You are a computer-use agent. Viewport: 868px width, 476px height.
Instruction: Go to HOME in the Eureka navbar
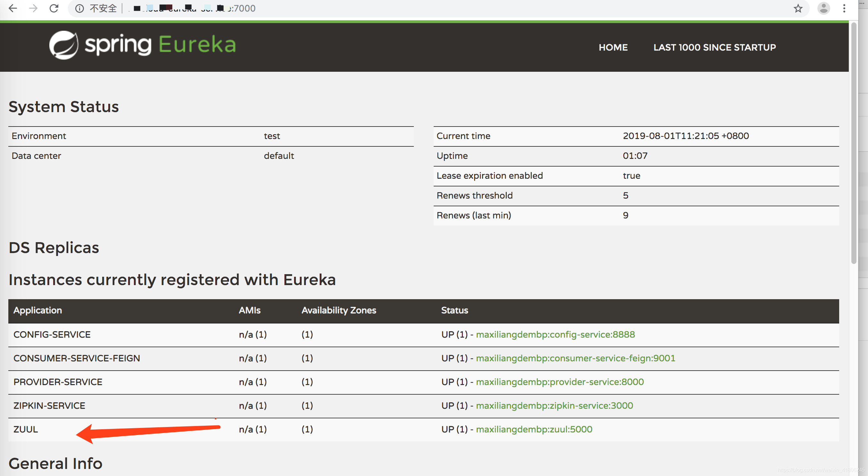[x=613, y=47]
